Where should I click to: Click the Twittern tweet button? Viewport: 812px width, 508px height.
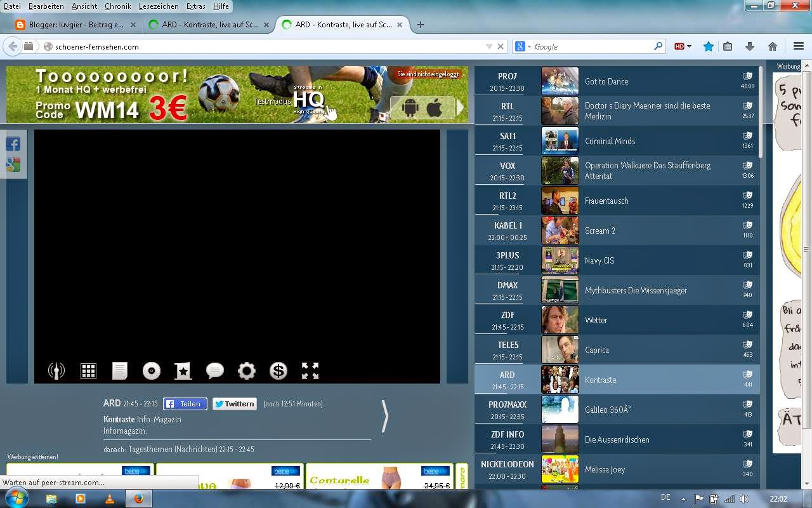(x=234, y=404)
